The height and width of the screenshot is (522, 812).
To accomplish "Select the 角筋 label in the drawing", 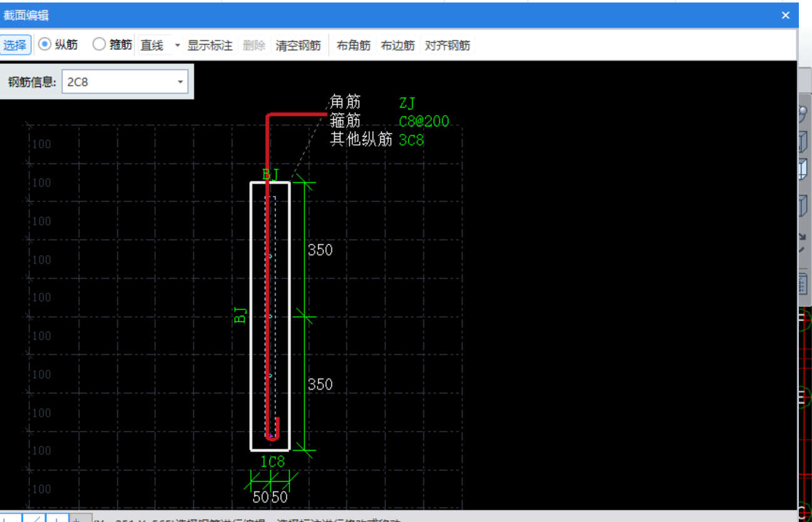I will (345, 102).
